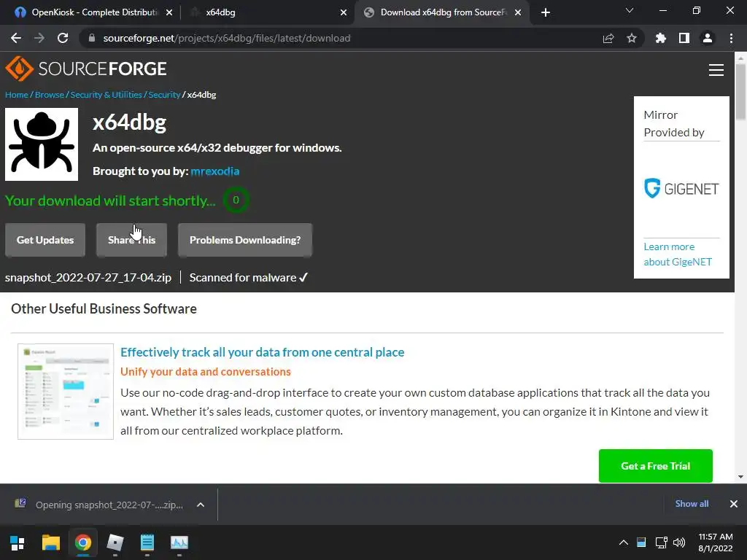The width and height of the screenshot is (747, 560).
Task: Close the downloads bar
Action: 734,504
